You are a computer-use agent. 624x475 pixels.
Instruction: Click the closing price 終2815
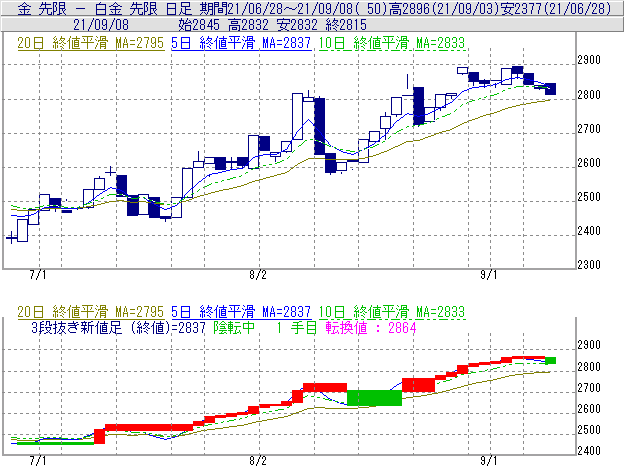(346, 25)
